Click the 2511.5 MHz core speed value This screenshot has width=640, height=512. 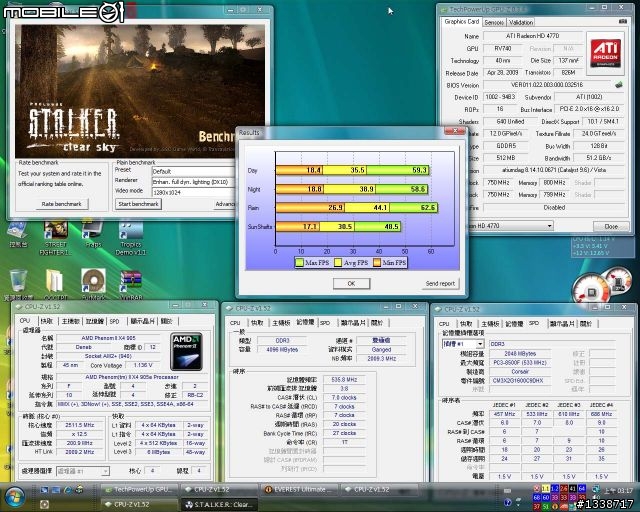click(x=80, y=425)
